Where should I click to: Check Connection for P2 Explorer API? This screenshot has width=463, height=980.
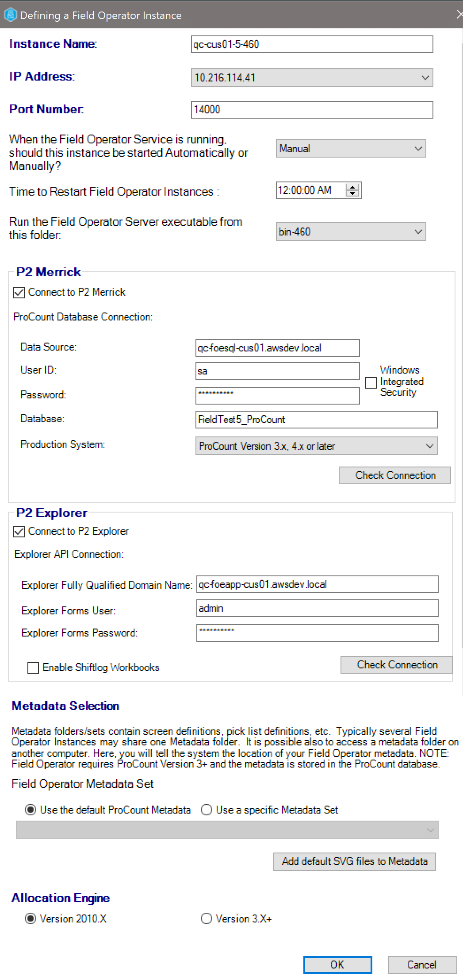tap(397, 665)
